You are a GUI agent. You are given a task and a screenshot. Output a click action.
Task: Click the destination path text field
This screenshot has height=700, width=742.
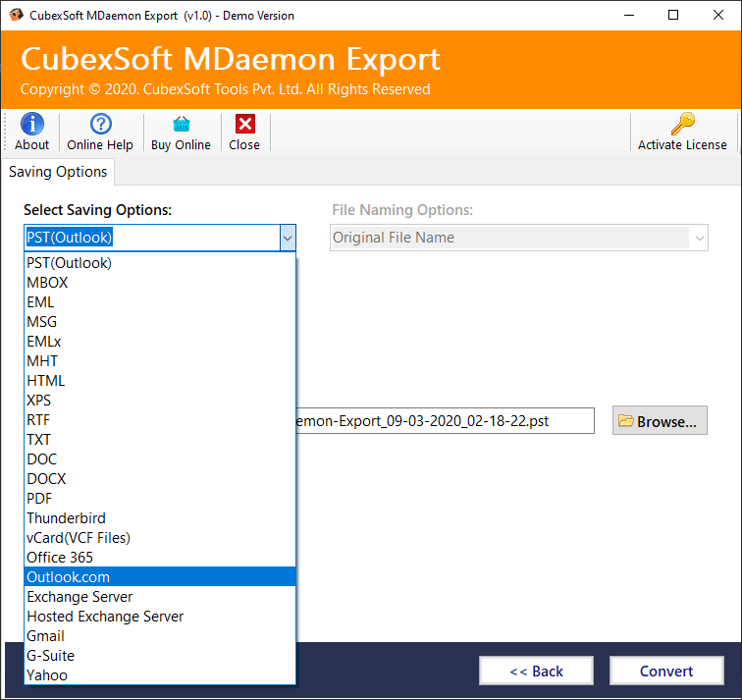tap(444, 421)
